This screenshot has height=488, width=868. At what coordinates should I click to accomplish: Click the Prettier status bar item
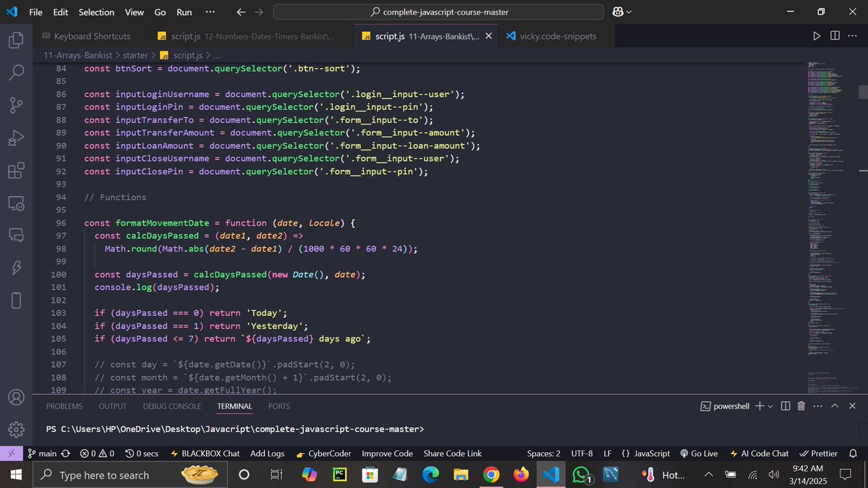click(817, 453)
